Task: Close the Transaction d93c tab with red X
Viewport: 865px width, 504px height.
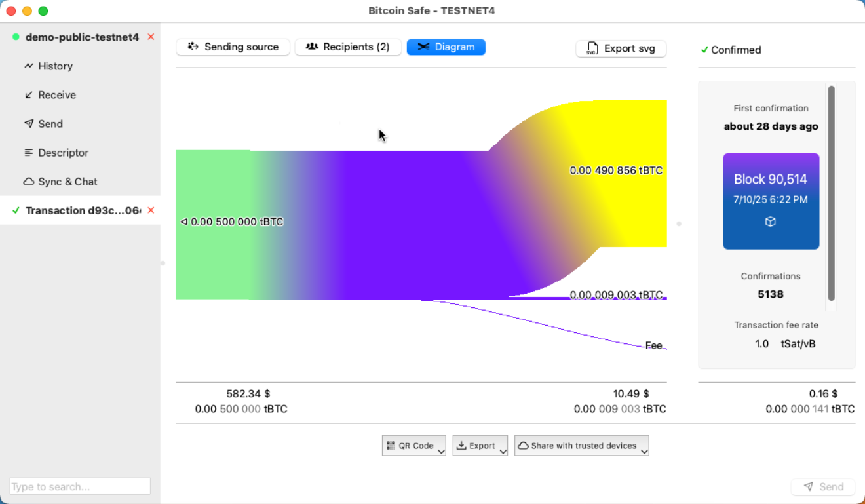Action: (x=151, y=210)
